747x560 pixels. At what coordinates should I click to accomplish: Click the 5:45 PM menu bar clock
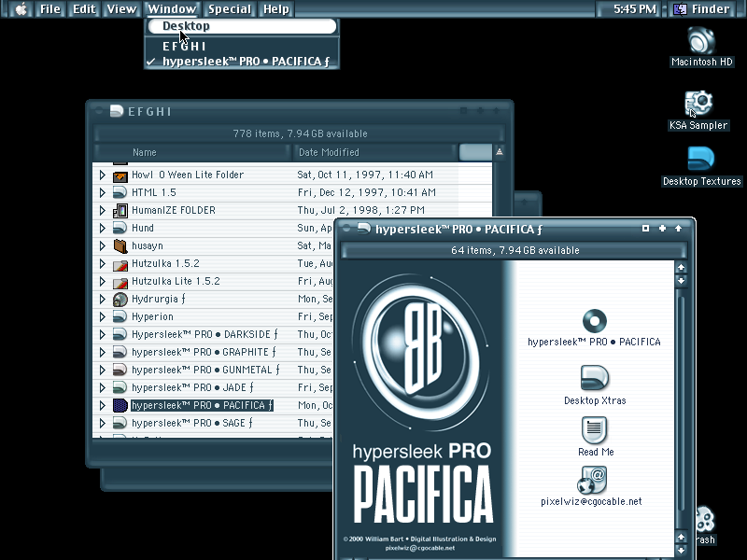635,9
